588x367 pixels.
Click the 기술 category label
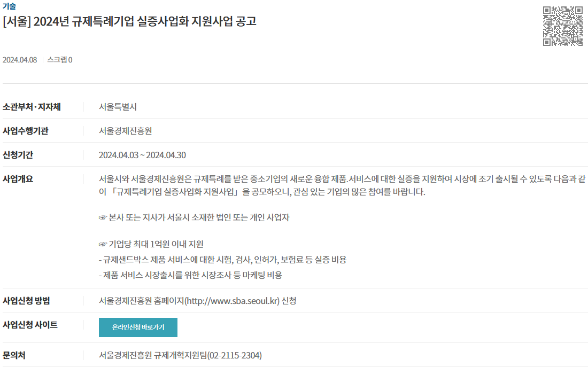coord(10,6)
